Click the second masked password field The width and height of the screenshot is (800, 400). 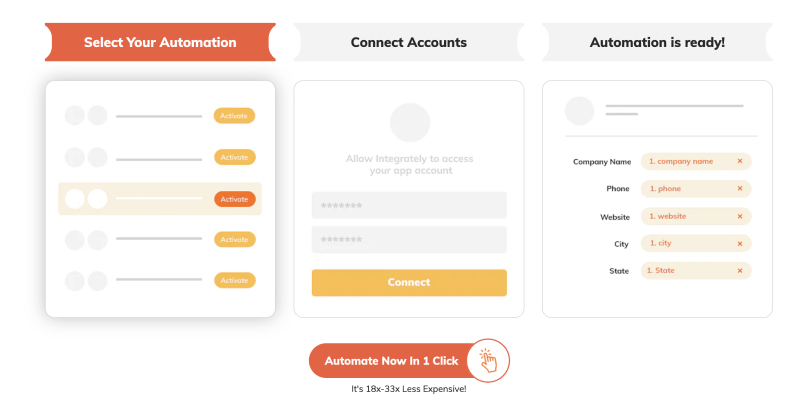[409, 240]
